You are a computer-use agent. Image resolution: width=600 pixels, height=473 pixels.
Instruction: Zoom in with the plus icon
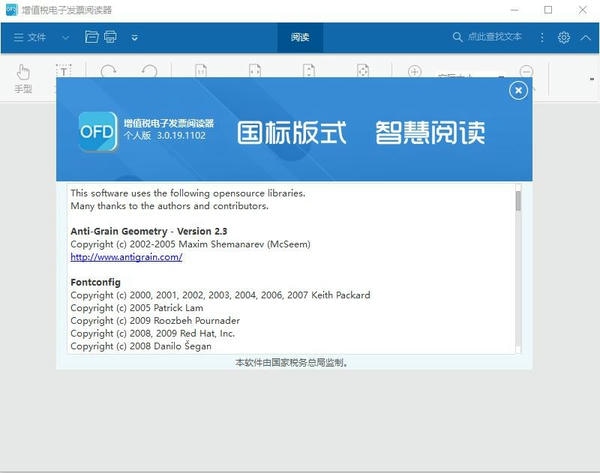point(415,72)
